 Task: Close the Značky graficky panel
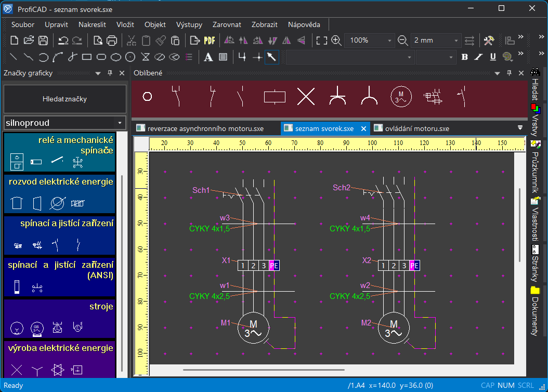[122, 73]
